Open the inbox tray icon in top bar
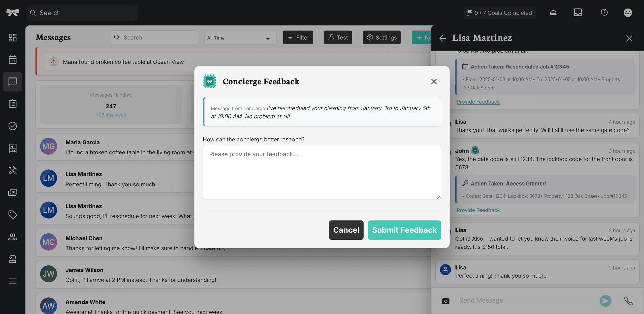Viewport: 644px width, 314px height. [x=578, y=12]
